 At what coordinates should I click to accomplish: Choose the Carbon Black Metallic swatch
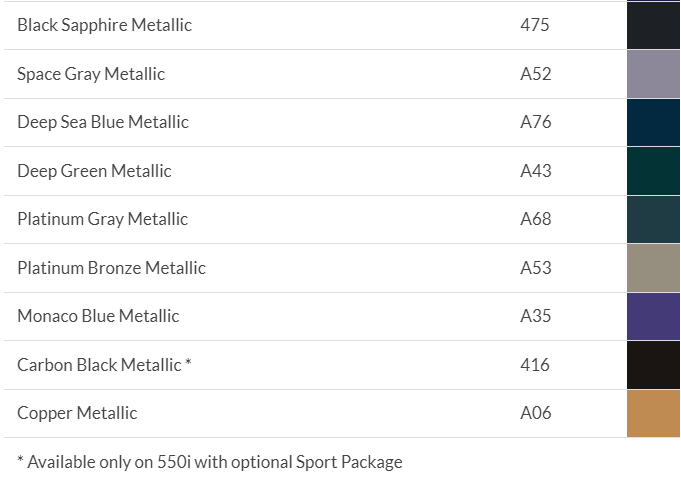[x=653, y=365]
